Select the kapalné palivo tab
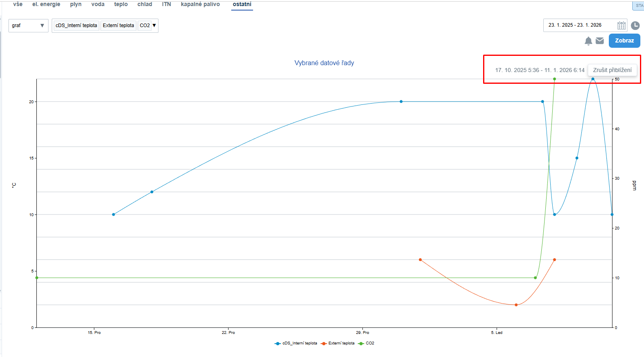 [x=200, y=4]
